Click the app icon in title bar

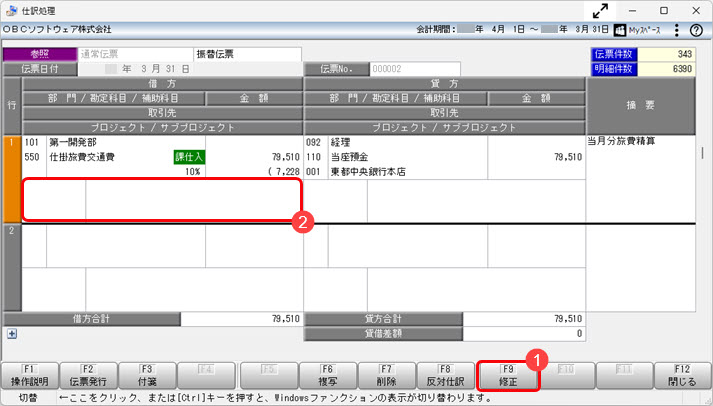(11, 10)
